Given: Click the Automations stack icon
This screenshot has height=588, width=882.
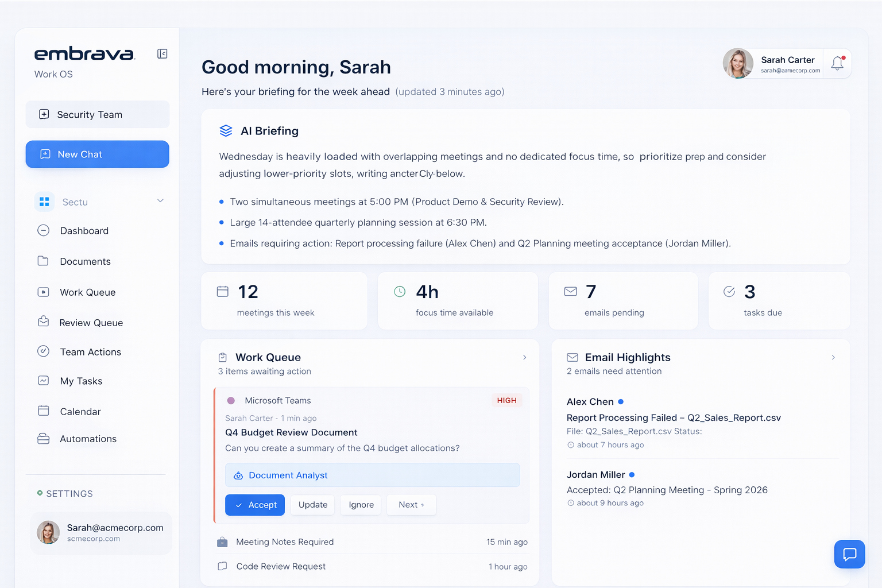Looking at the screenshot, I should click(43, 439).
